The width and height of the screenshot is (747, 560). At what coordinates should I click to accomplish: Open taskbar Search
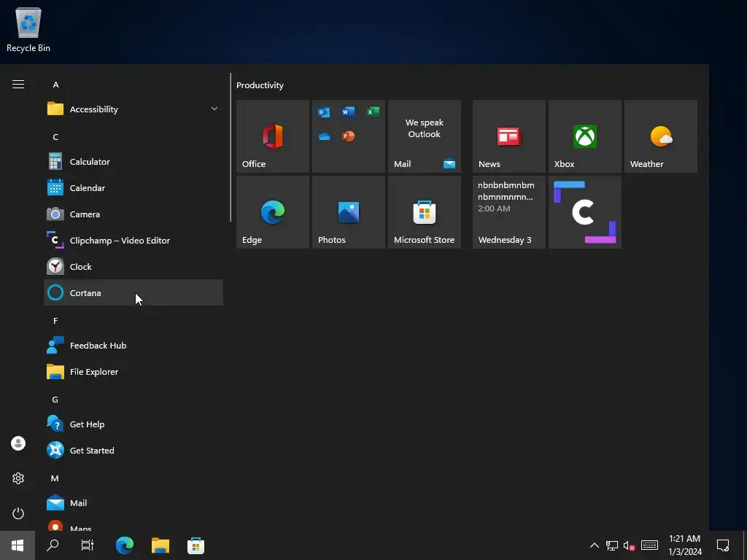(53, 545)
